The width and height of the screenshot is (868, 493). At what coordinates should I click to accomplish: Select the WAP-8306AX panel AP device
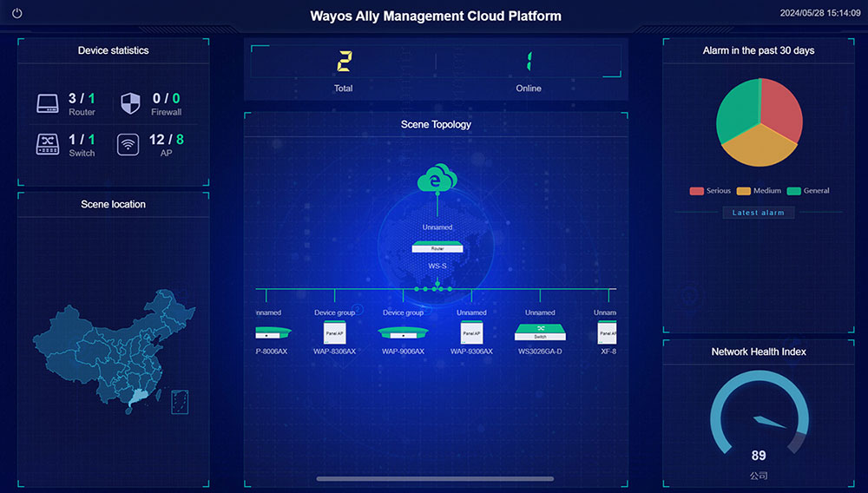click(x=334, y=332)
